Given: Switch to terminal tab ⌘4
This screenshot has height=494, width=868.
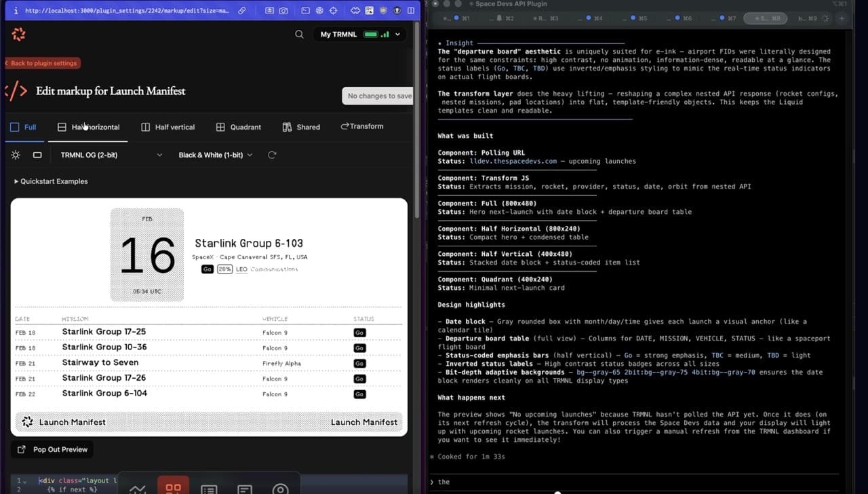Looking at the screenshot, I should [x=591, y=18].
